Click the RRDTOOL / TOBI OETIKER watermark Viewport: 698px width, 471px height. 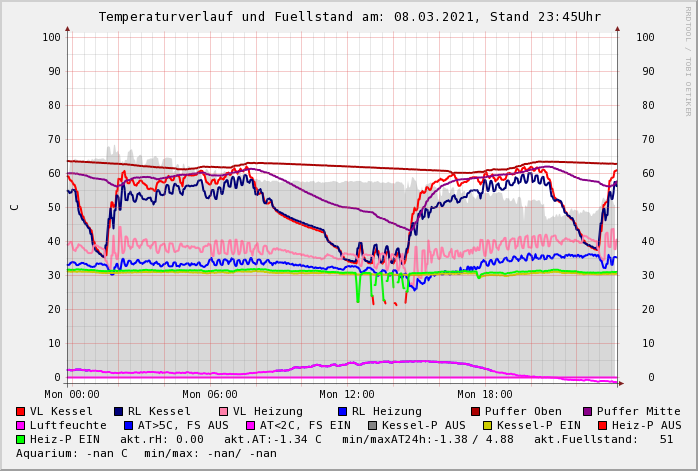688,60
